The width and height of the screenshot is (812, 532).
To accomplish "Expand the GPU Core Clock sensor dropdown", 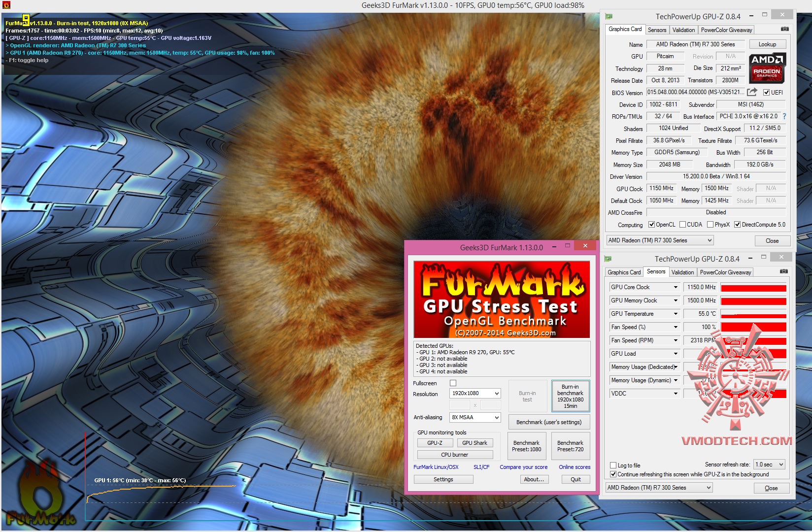I will 676,287.
